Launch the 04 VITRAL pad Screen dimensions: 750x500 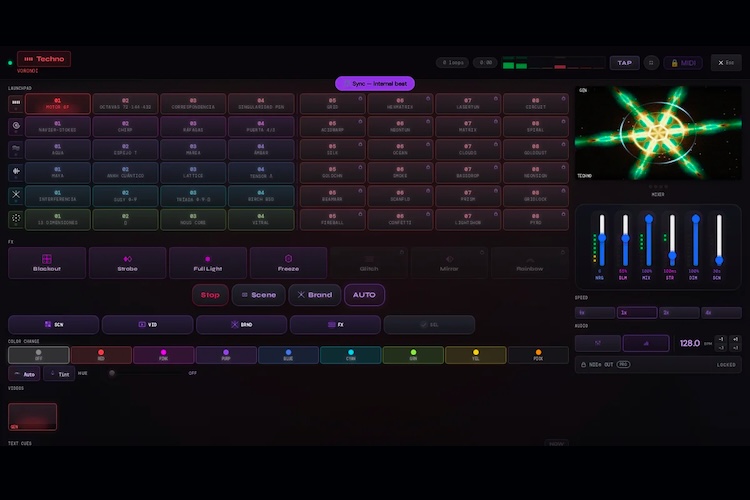261,219
